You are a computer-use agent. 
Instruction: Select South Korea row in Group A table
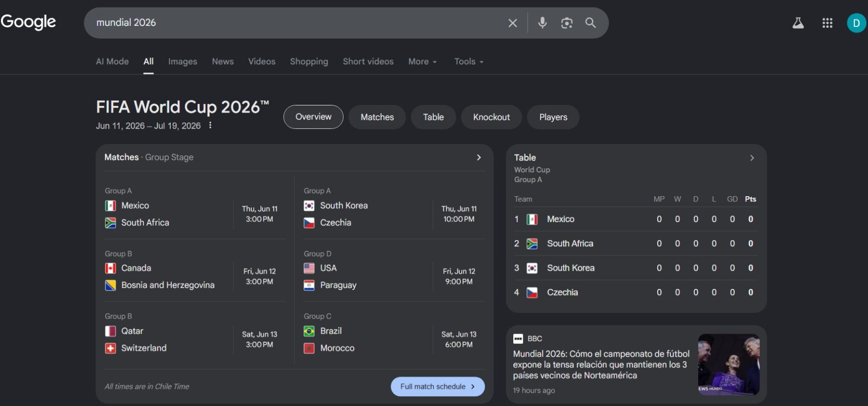pos(636,268)
